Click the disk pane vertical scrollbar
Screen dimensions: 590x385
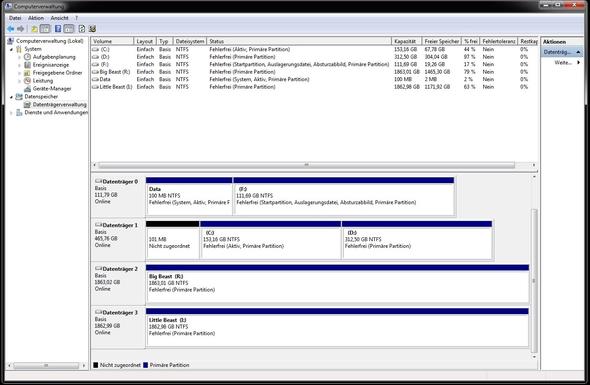(534, 280)
